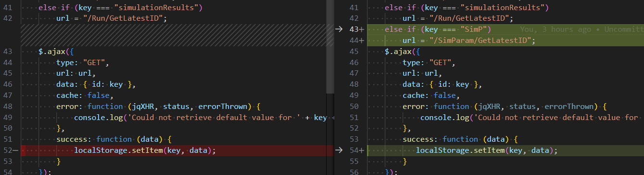Click line number 47 in original pane
The height and width of the screenshot is (175, 644).
click(x=7, y=95)
